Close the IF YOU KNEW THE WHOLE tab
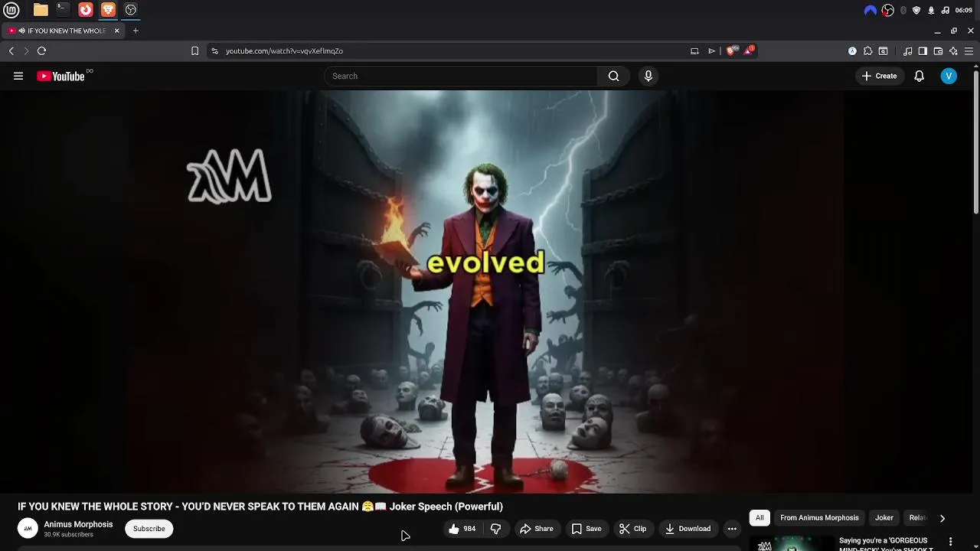980x551 pixels. pos(117,31)
